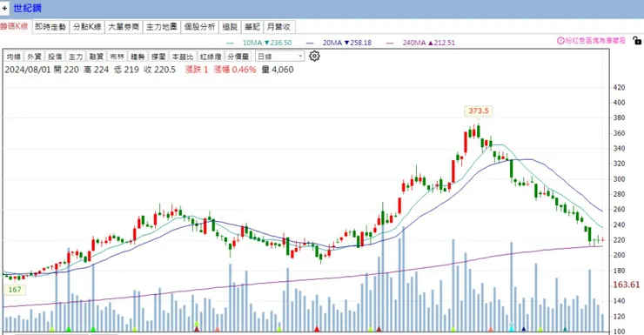The height and width of the screenshot is (335, 644).
Task: Go to the 大單券商 tab
Action: [124, 27]
